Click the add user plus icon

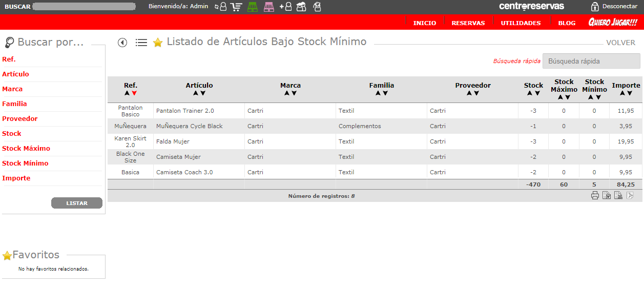285,7
